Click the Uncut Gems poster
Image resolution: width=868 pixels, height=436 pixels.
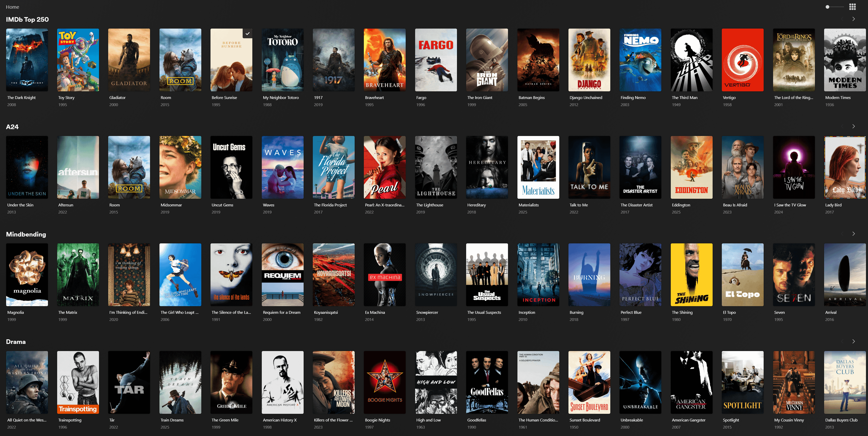(x=231, y=167)
